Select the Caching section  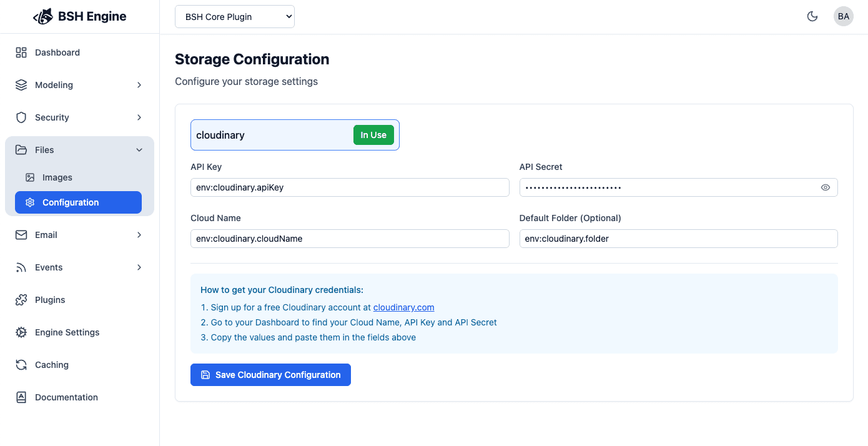click(51, 365)
